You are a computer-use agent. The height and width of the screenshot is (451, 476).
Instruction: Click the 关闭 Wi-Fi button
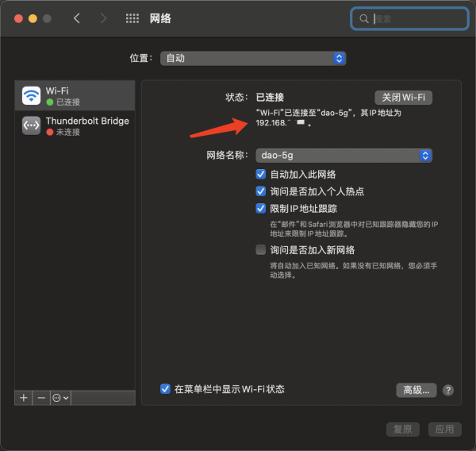[x=403, y=97]
